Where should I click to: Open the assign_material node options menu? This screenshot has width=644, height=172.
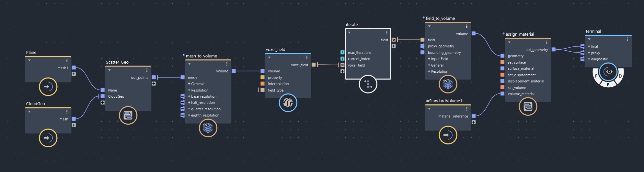click(547, 42)
